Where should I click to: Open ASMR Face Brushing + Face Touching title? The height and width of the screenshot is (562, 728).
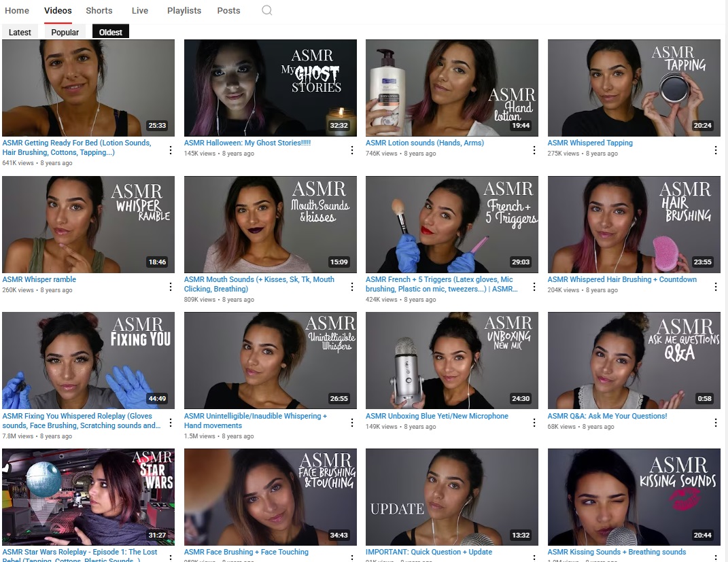246,552
